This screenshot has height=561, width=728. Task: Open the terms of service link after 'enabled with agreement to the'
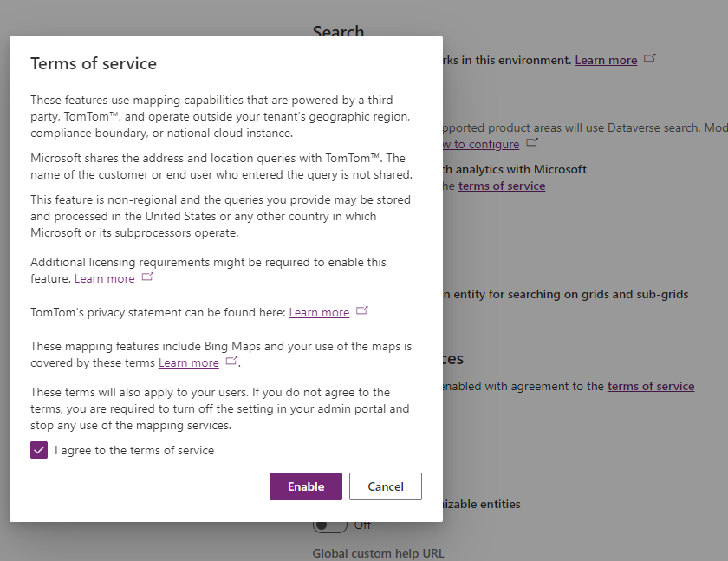(651, 387)
